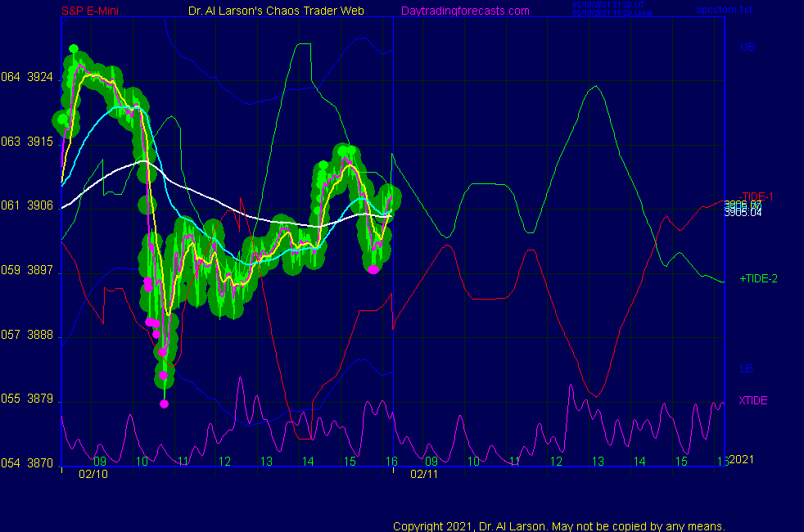Click the 055 3879 price axis label
This screenshot has height=532, width=804.
27,399
